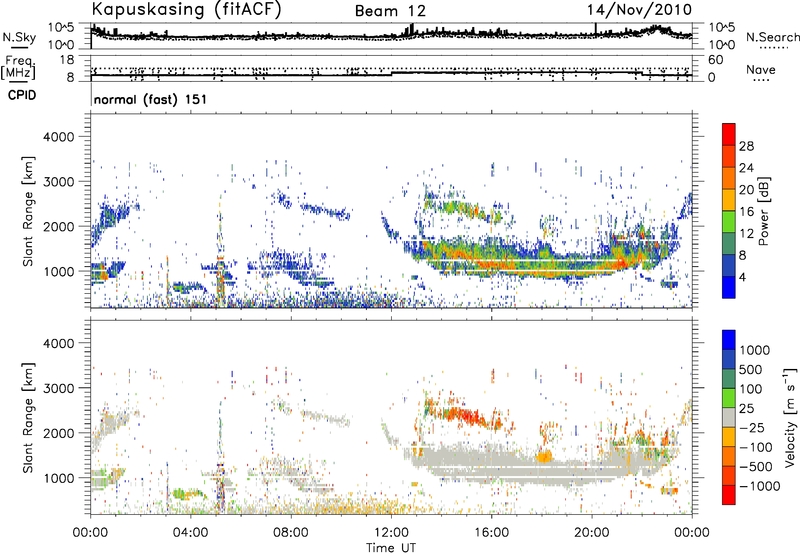Click the '08:00' time axis tick label
This screenshot has height=554, width=800.
point(290,533)
